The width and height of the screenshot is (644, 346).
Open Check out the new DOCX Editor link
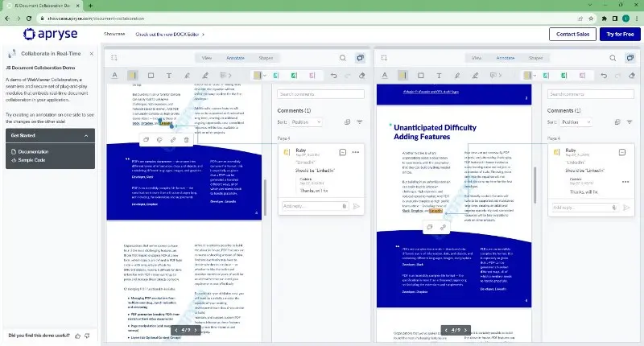(170, 34)
